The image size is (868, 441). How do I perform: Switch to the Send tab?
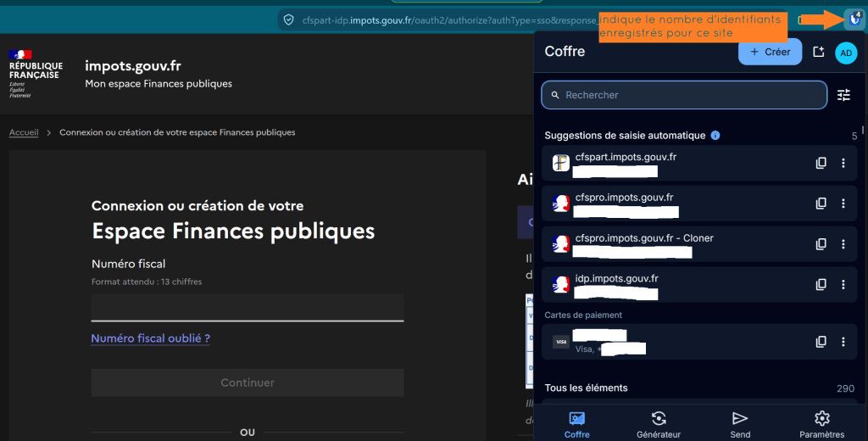click(x=740, y=425)
